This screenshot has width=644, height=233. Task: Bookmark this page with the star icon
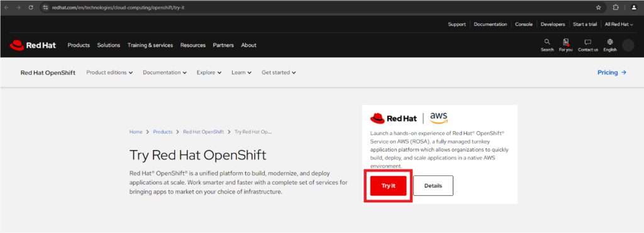[x=599, y=8]
